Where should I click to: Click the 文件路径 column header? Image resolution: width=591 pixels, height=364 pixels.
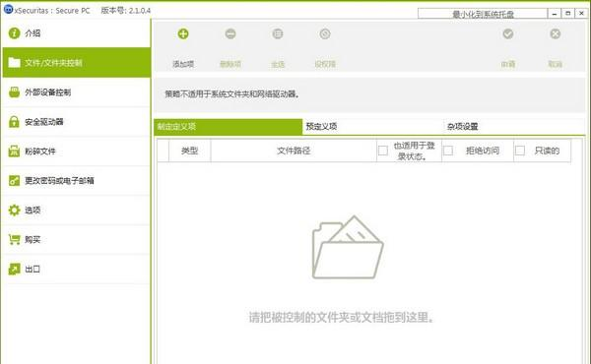[x=294, y=151]
